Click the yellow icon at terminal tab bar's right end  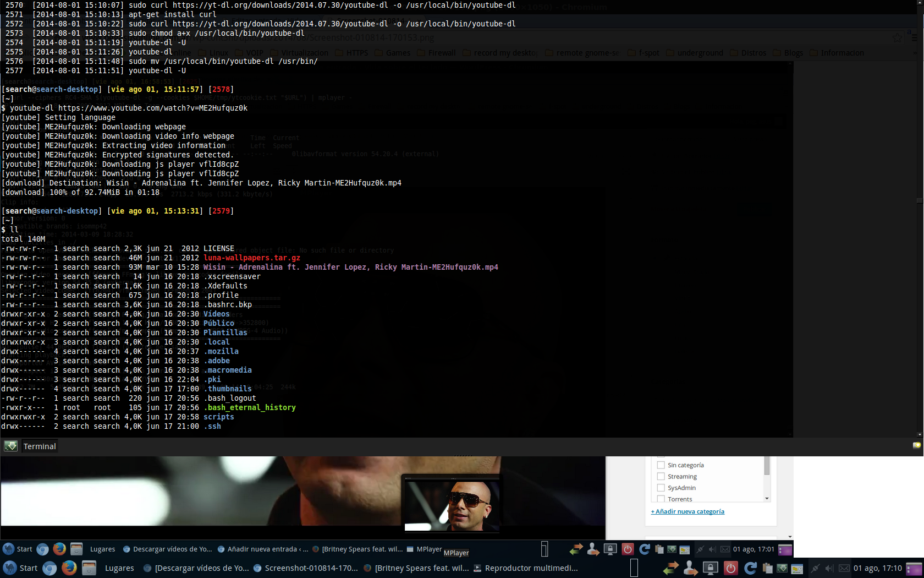coord(917,445)
